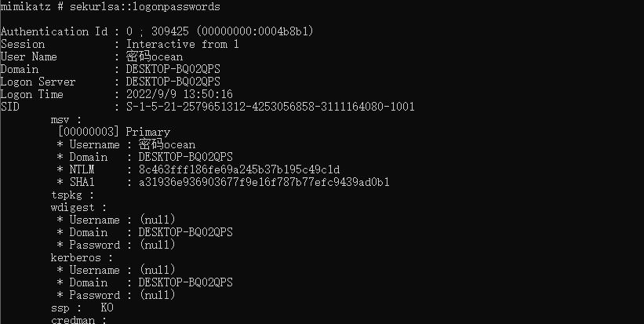This screenshot has width=644, height=324.
Task: Click the kerberos Domain DESKTOP-BQ02QPS value
Action: (x=186, y=282)
